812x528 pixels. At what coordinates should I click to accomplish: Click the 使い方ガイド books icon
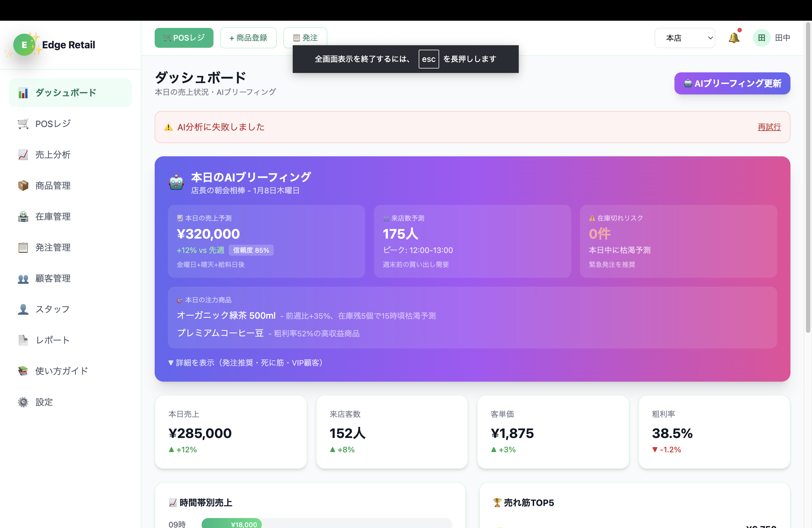(23, 371)
